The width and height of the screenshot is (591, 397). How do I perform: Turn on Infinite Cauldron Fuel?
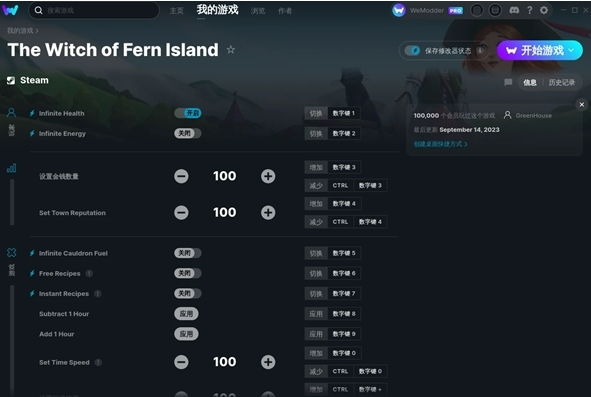[x=188, y=253]
